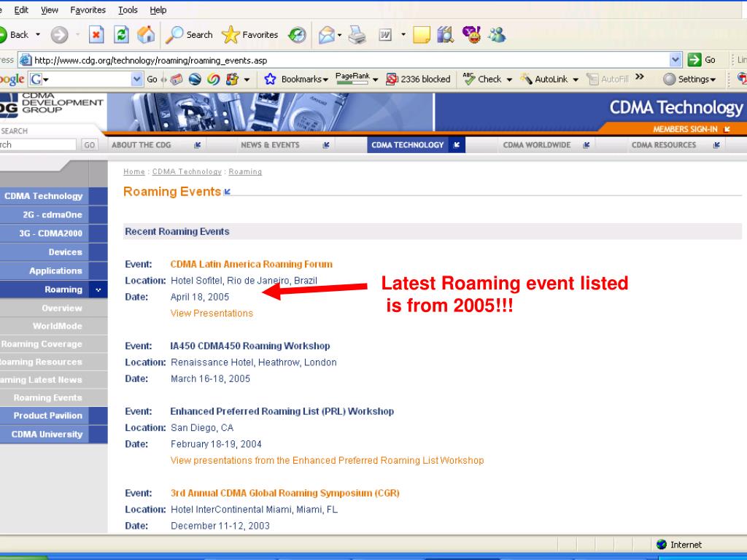This screenshot has width=747, height=560.
Task: Open the Mail icon dropdown arrow
Action: click(339, 35)
